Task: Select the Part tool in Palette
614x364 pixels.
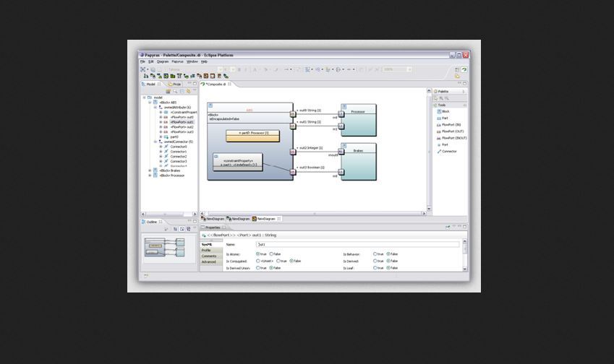Action: click(x=445, y=118)
